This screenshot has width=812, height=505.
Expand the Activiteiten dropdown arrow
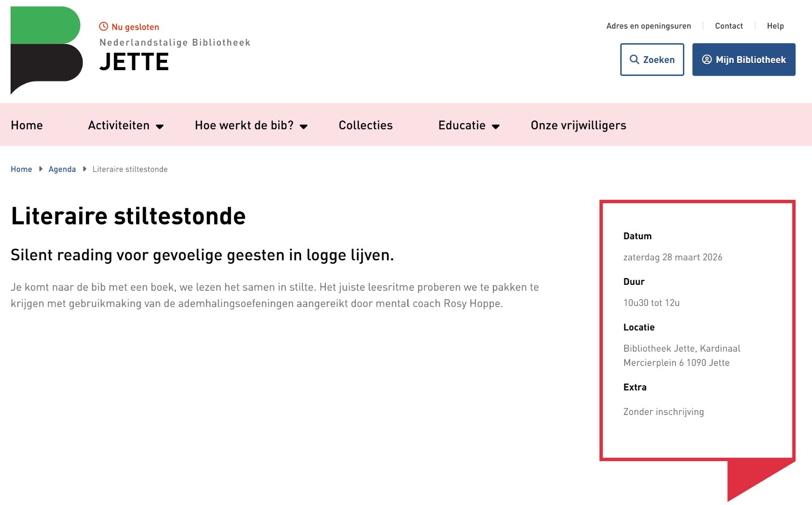tap(160, 126)
